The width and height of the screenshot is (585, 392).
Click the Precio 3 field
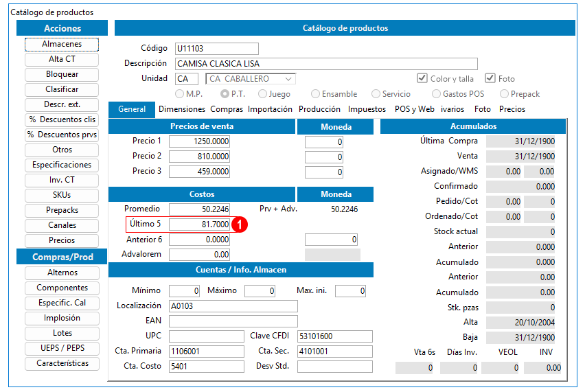[x=199, y=172]
